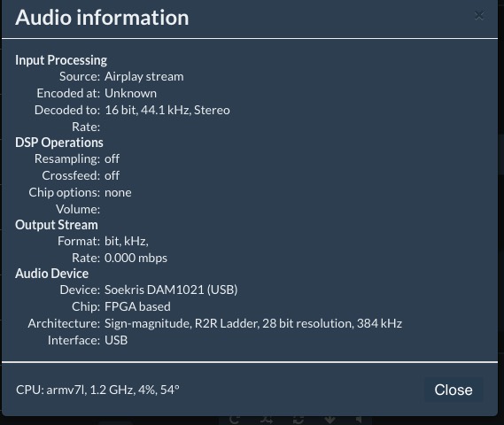This screenshot has height=425, width=504.
Task: Click the DSP Operations section heading
Action: pos(59,143)
